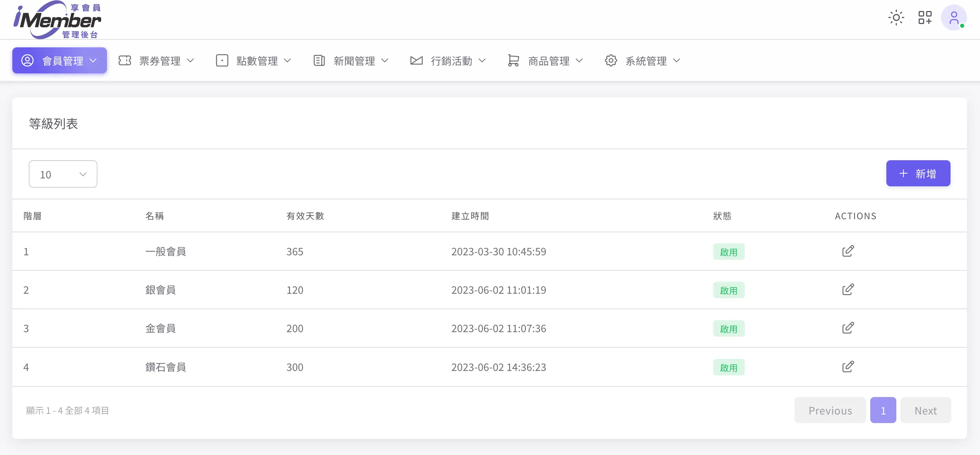This screenshot has width=980, height=455.
Task: Expand the 票券管理 menu
Action: tap(156, 60)
